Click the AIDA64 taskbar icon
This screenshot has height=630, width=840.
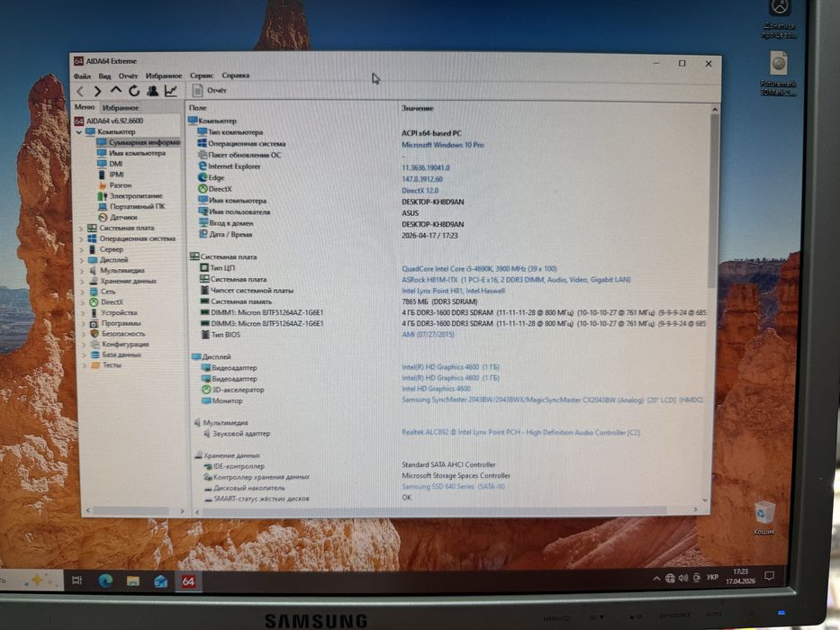pos(188,581)
